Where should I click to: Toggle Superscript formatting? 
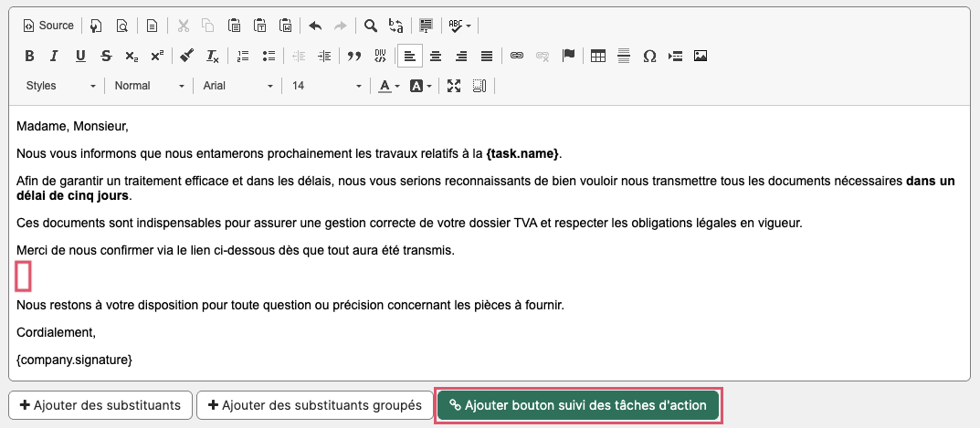click(157, 56)
